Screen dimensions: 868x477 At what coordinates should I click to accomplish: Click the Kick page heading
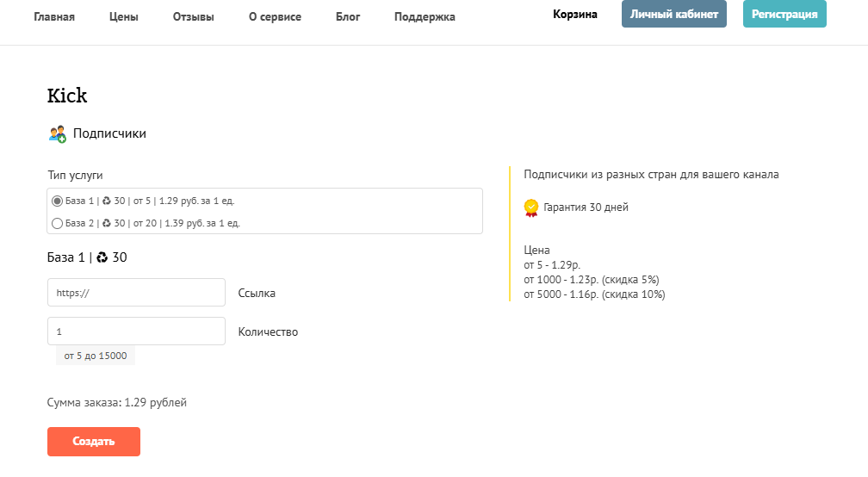coord(67,96)
